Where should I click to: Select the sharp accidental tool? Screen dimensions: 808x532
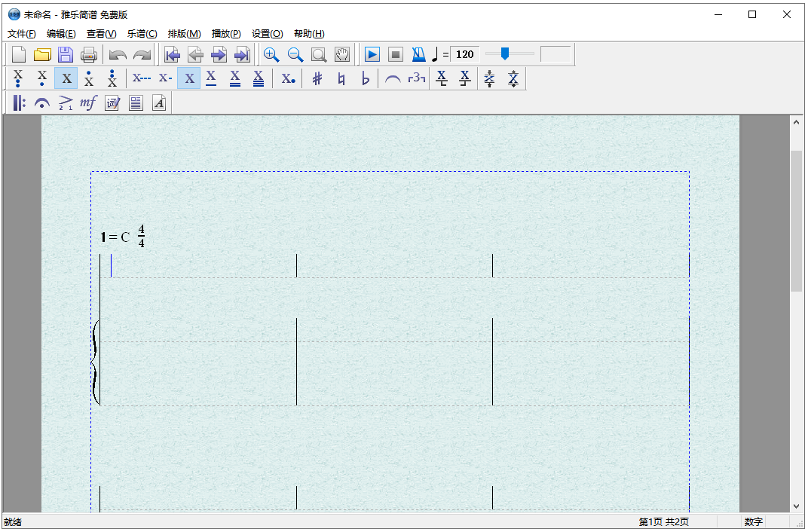pos(317,78)
